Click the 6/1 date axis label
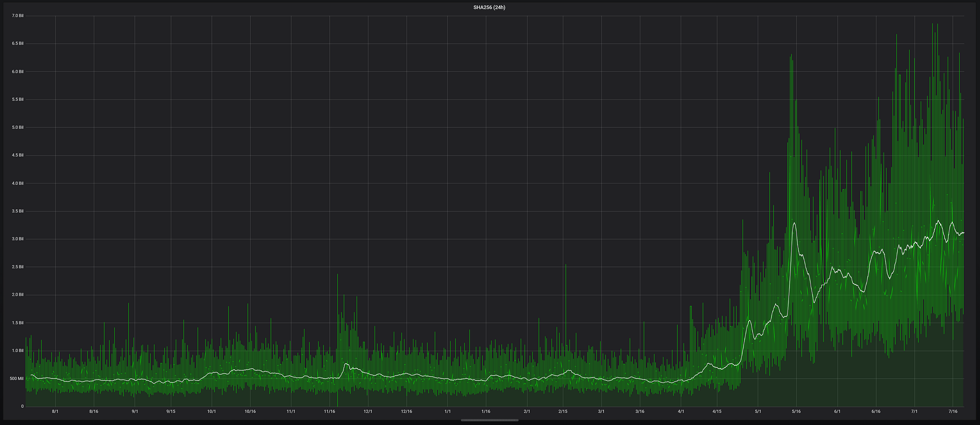This screenshot has width=980, height=425. (x=837, y=411)
